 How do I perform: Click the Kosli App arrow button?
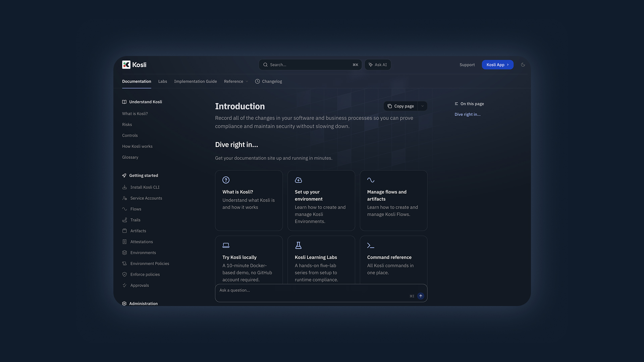tap(508, 64)
